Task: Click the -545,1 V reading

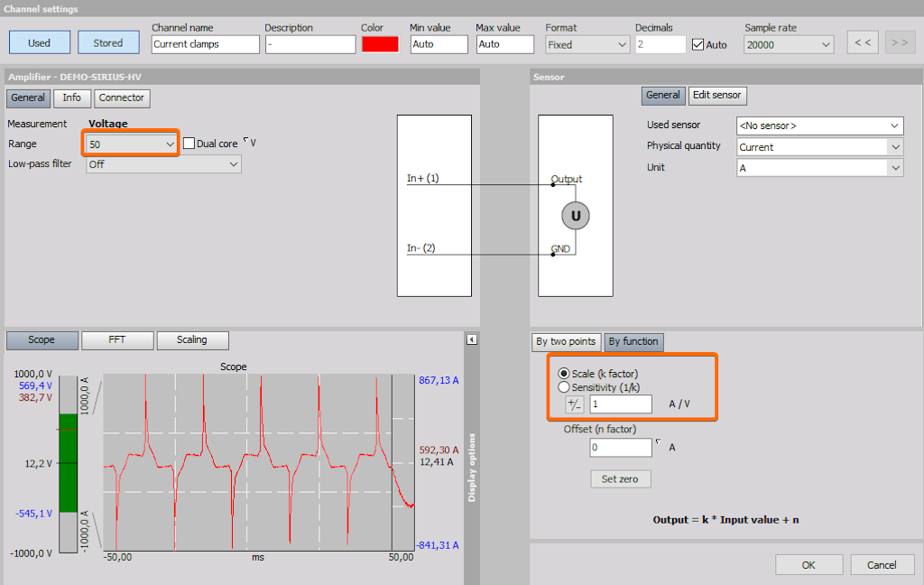Action: click(33, 514)
